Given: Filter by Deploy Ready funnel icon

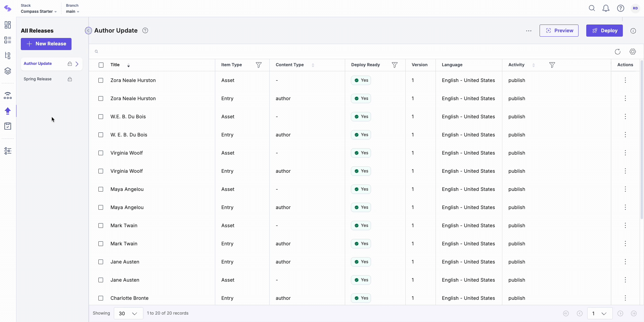Looking at the screenshot, I should pyautogui.click(x=395, y=65).
